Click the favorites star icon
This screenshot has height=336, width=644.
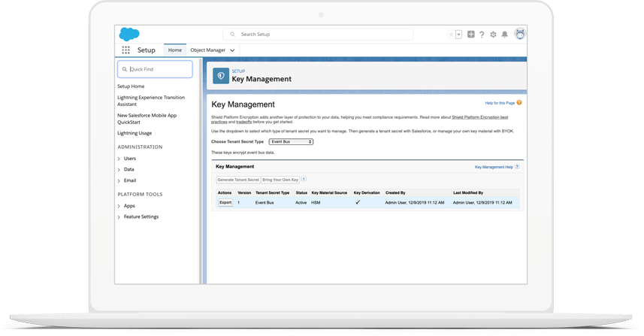click(452, 35)
